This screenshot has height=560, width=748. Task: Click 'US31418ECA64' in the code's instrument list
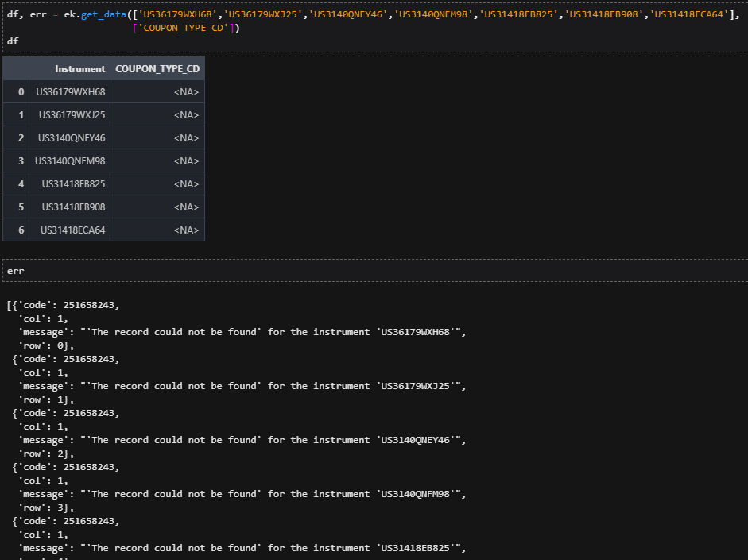[x=689, y=14]
